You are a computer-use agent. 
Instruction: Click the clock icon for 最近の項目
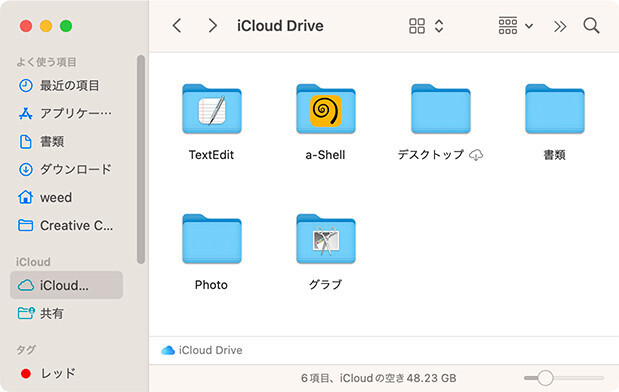coord(26,85)
